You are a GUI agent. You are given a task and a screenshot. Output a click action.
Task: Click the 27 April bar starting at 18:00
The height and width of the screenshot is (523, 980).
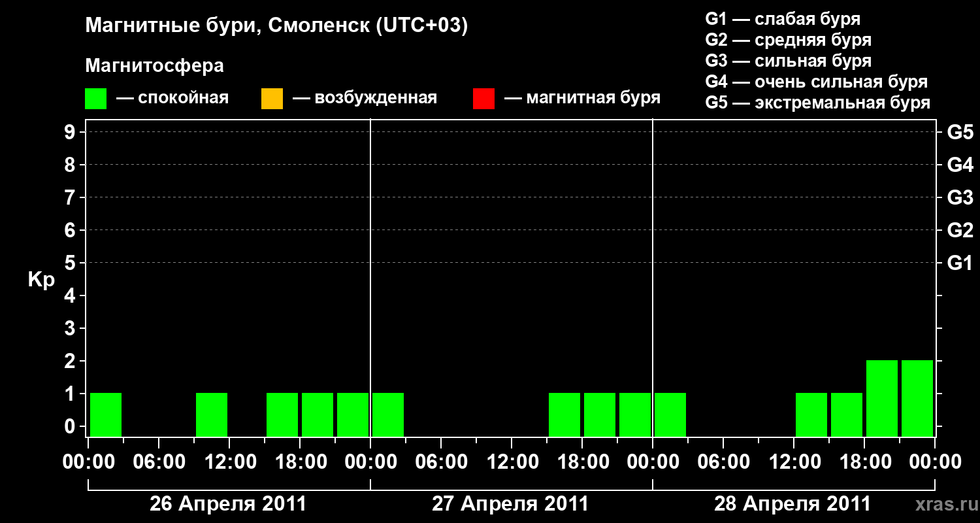[600, 414]
